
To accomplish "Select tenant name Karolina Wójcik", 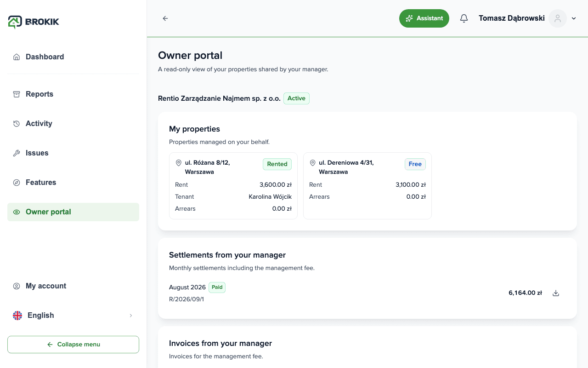I will click(x=270, y=197).
